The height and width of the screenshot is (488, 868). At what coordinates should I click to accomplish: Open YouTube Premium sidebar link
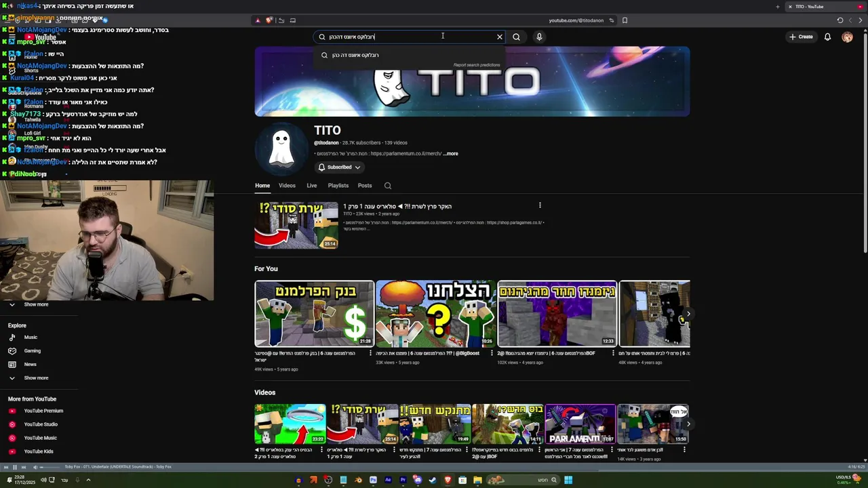[43, 411]
